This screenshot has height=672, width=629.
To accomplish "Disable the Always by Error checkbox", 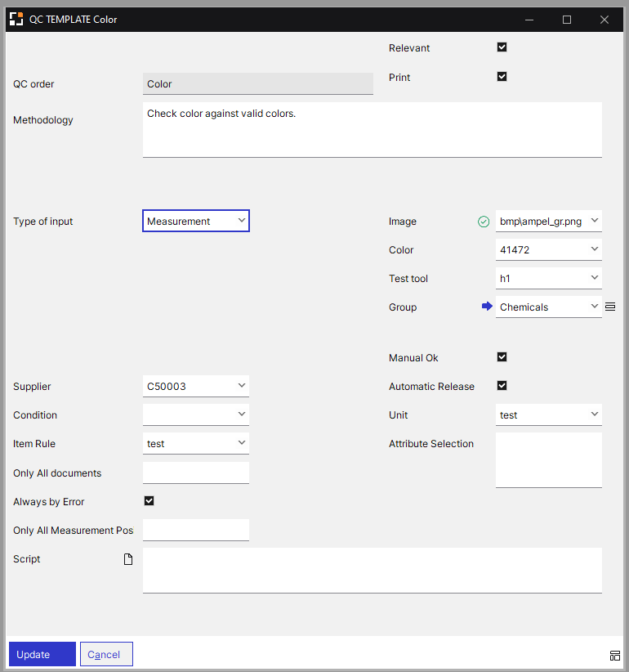I will pyautogui.click(x=149, y=501).
